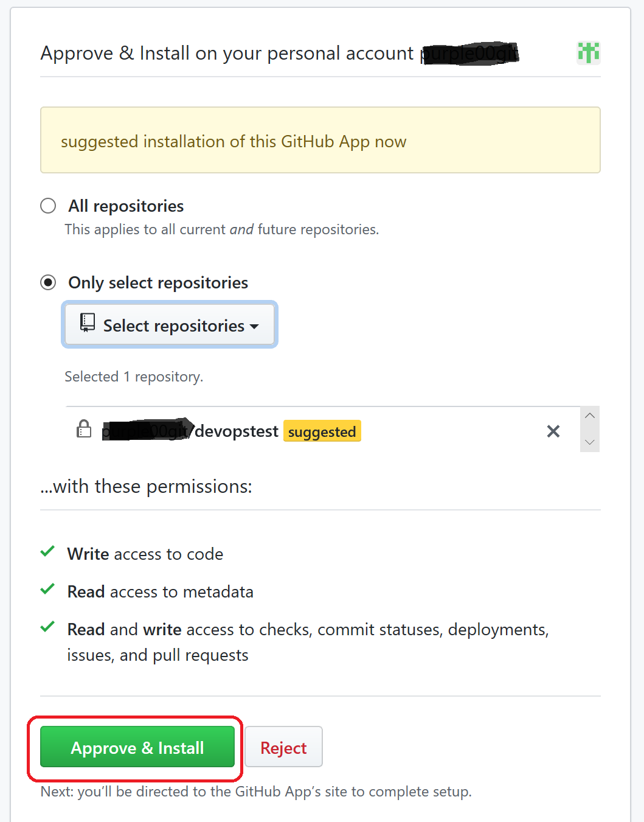Open the Select repositories dropdown

169,325
